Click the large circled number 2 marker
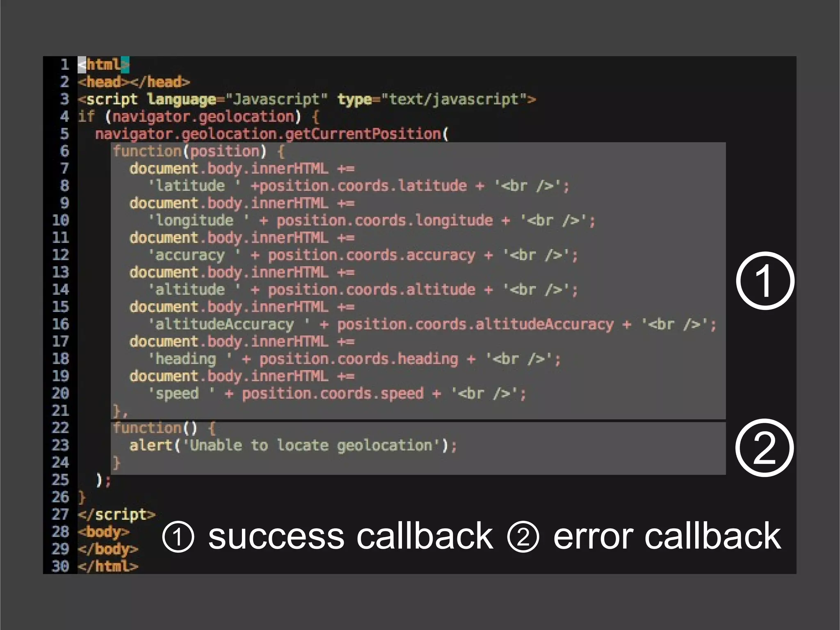Screen dimensions: 840x630 [x=764, y=448]
